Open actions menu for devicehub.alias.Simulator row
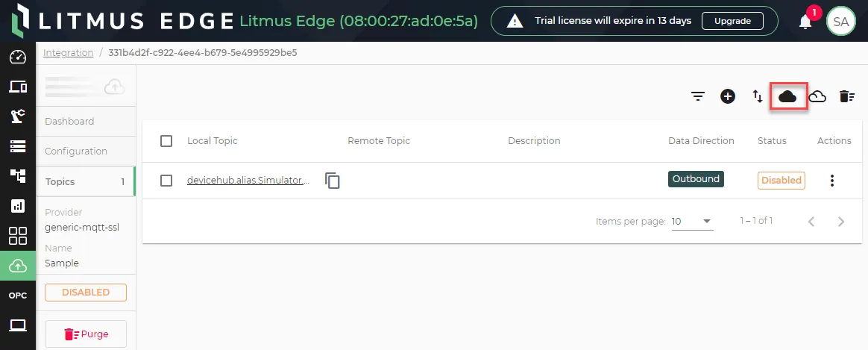This screenshot has height=350, width=868. point(832,181)
